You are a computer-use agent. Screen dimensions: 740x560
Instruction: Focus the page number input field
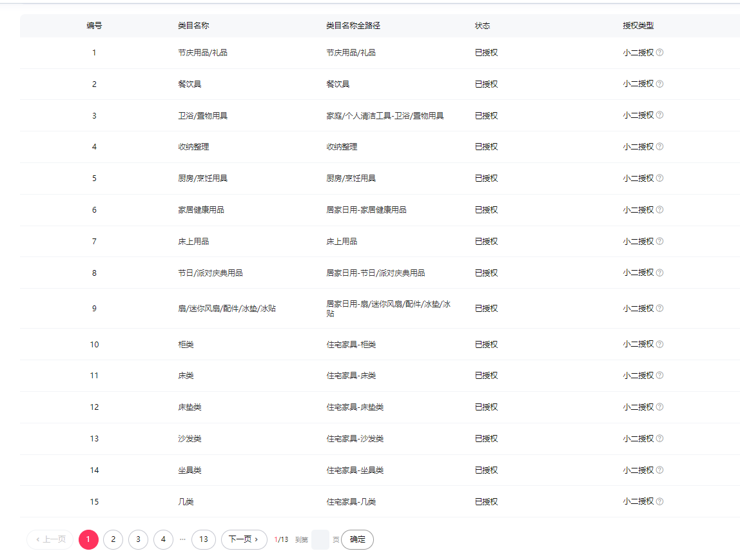click(320, 539)
